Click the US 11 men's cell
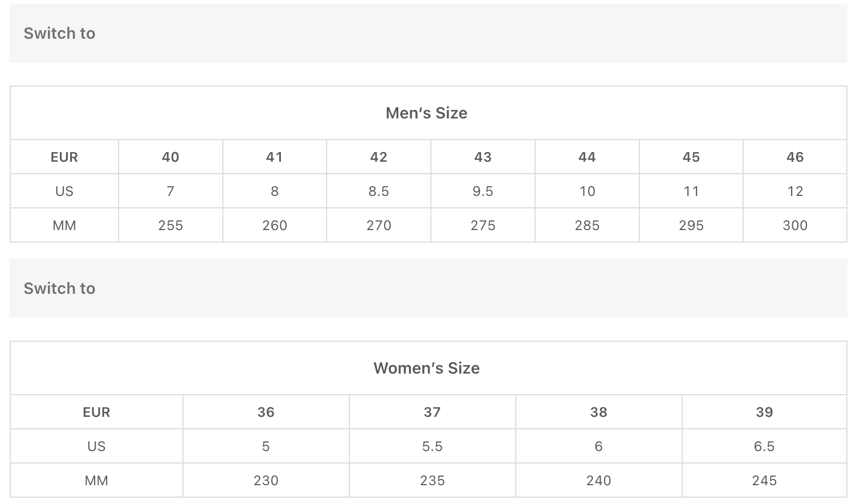This screenshot has height=504, width=856. [691, 191]
